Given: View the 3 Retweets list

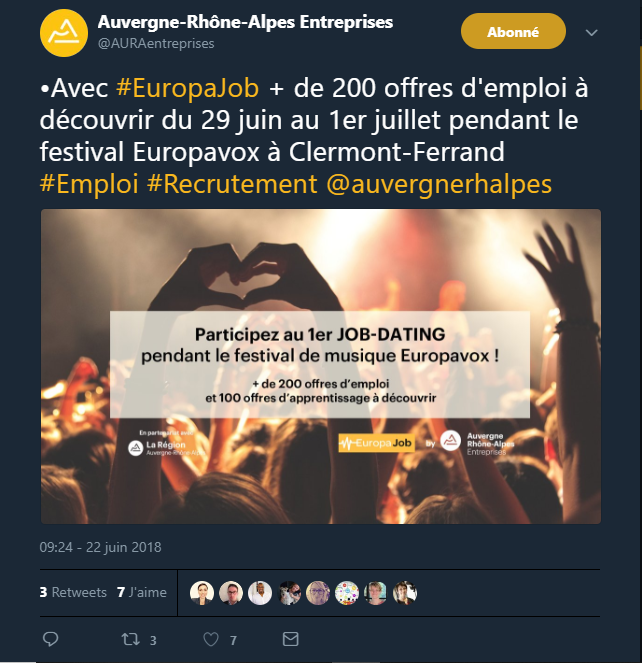Looking at the screenshot, I should point(73,592).
